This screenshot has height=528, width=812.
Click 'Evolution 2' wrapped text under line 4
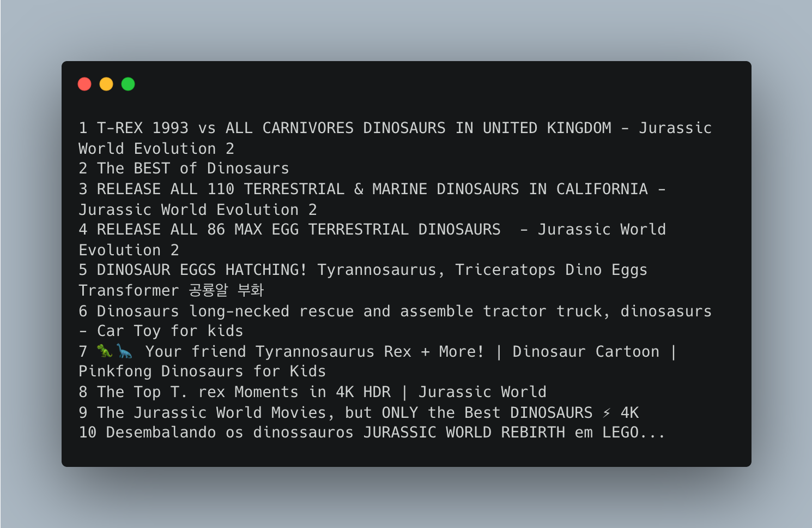tap(129, 250)
